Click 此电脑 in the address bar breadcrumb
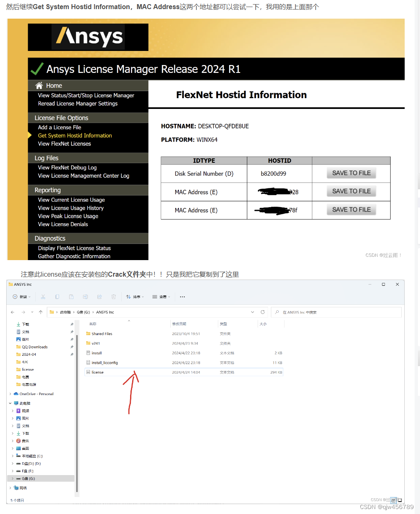Screen dimensions: 420x514 pos(65,312)
